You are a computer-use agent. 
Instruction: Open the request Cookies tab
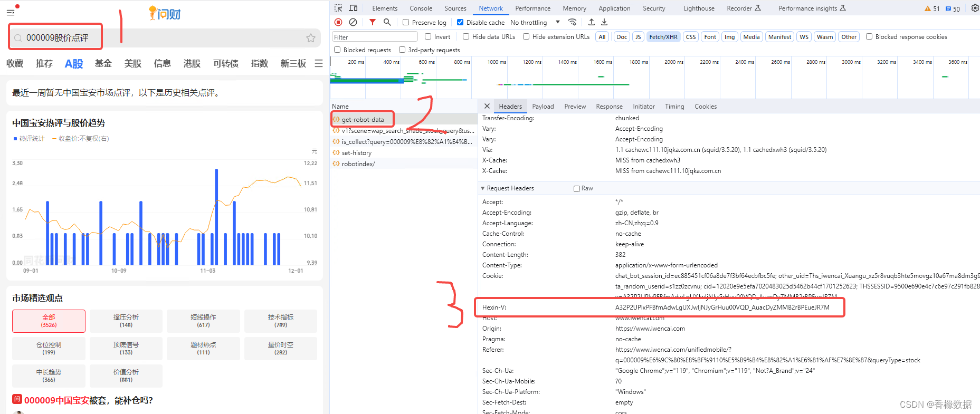(x=706, y=106)
